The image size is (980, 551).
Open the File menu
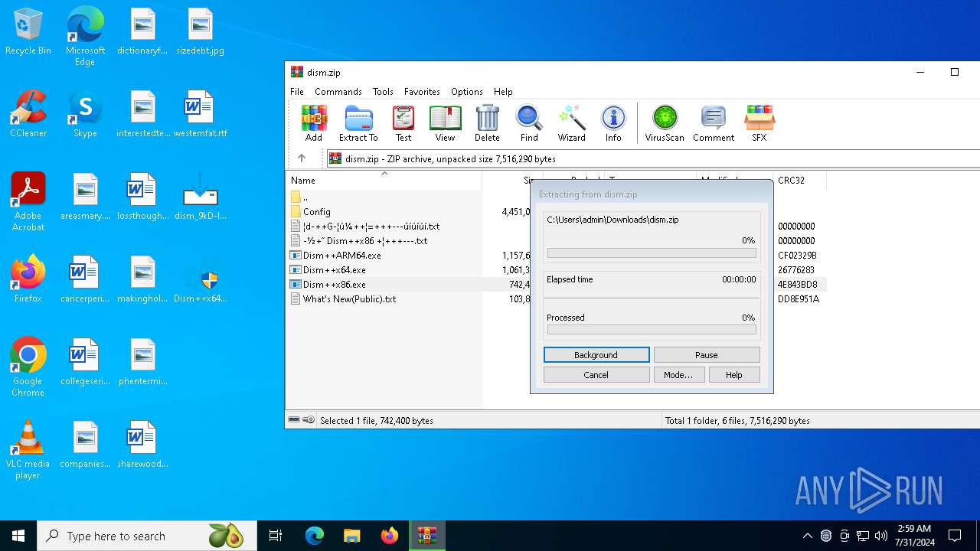297,91
